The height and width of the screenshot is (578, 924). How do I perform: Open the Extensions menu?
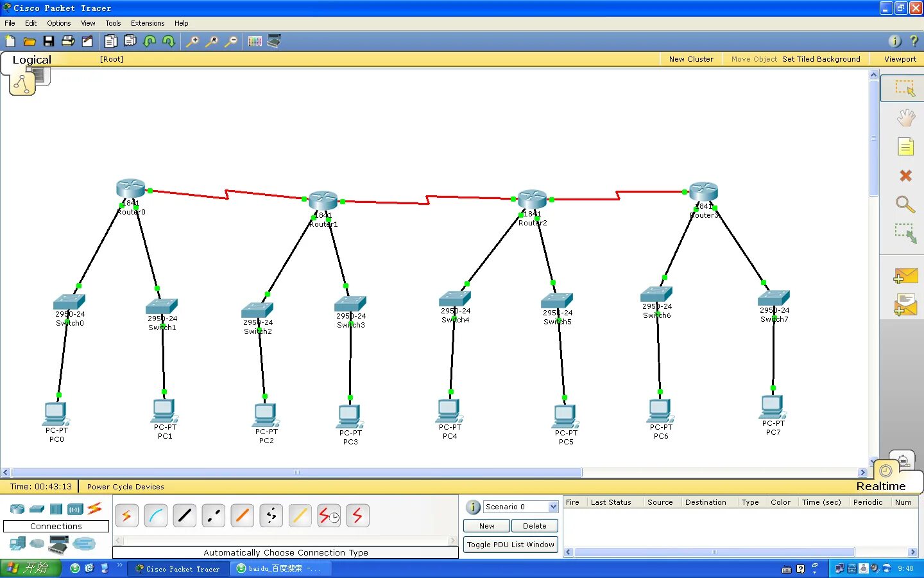[x=148, y=23]
